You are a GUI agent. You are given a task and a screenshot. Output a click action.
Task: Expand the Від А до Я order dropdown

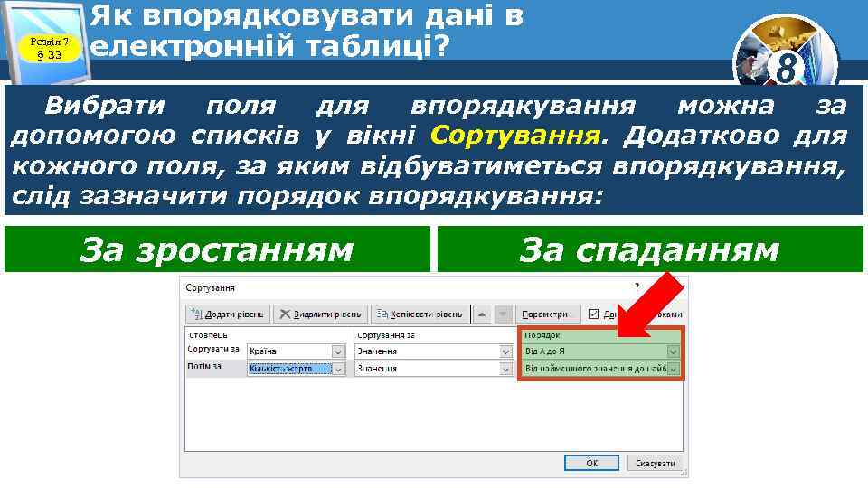[673, 352]
